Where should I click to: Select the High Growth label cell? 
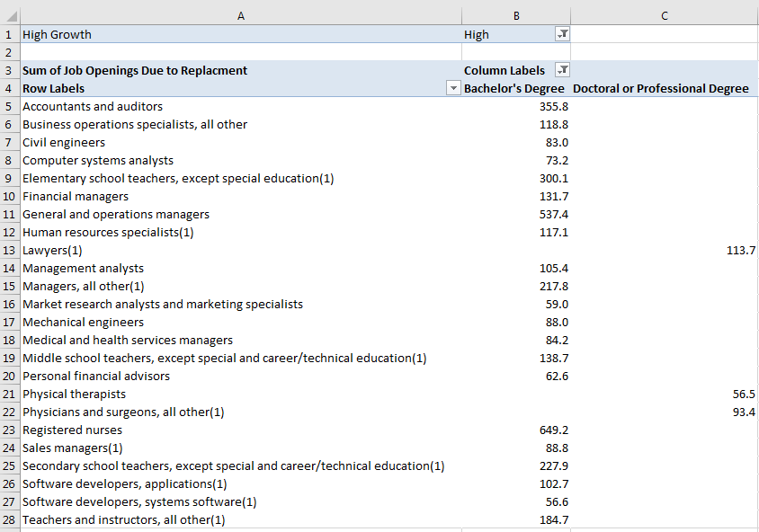click(58, 34)
